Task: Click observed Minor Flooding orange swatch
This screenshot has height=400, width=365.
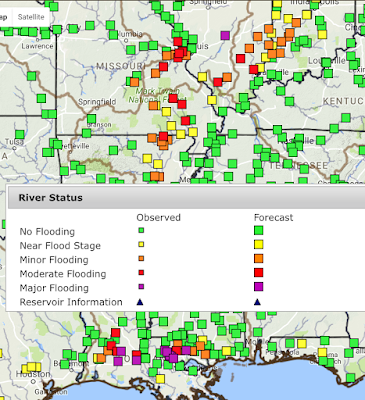Action: tap(141, 258)
